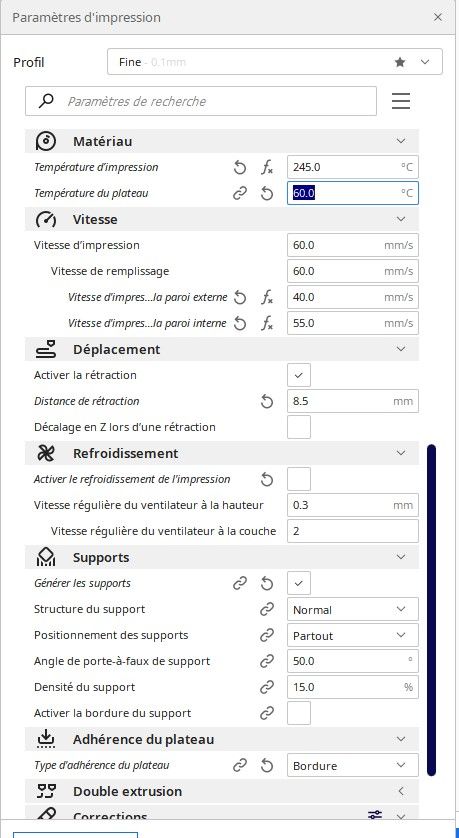459x838 pixels.
Task: Click the fx icon beside Température d'impression
Action: pos(267,167)
